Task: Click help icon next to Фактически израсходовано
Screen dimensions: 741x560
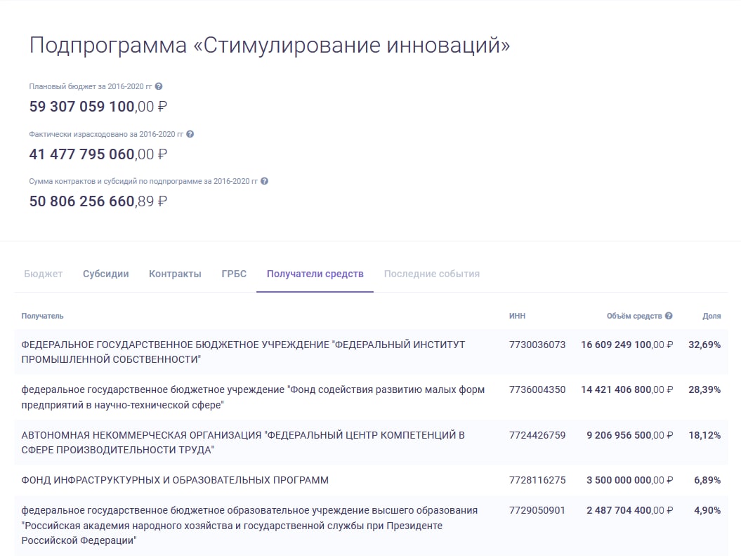Action: coord(190,134)
